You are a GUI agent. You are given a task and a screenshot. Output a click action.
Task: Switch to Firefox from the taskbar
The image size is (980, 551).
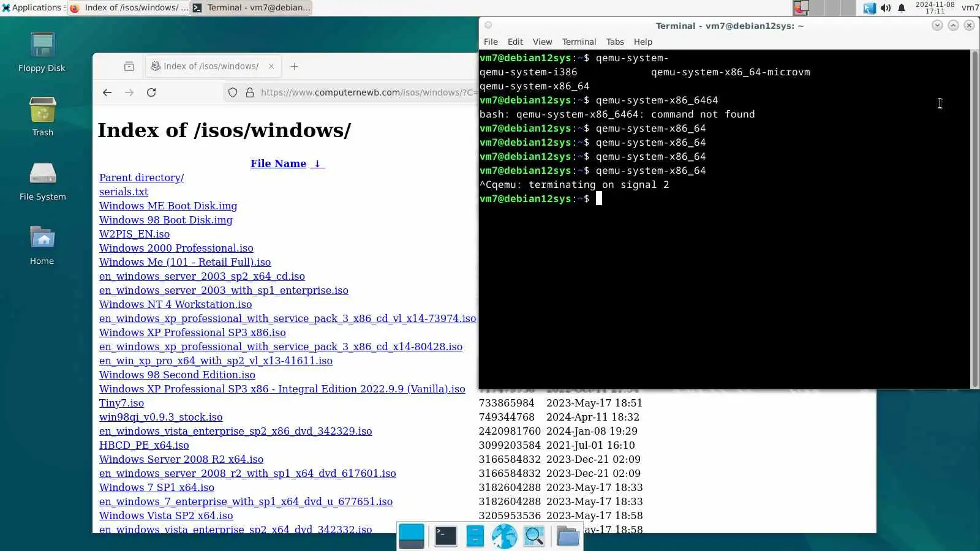click(129, 8)
